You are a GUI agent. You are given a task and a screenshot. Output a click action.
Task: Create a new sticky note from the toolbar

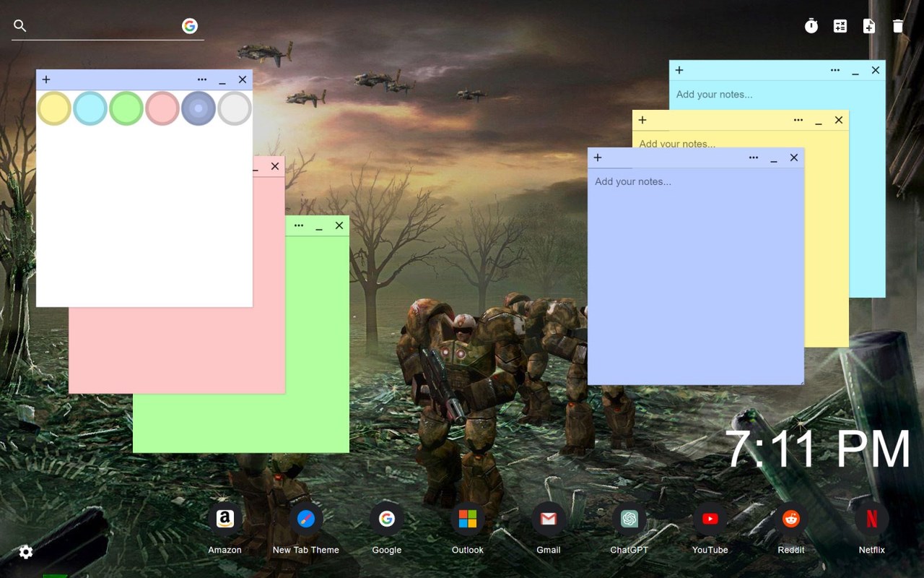pyautogui.click(x=869, y=26)
